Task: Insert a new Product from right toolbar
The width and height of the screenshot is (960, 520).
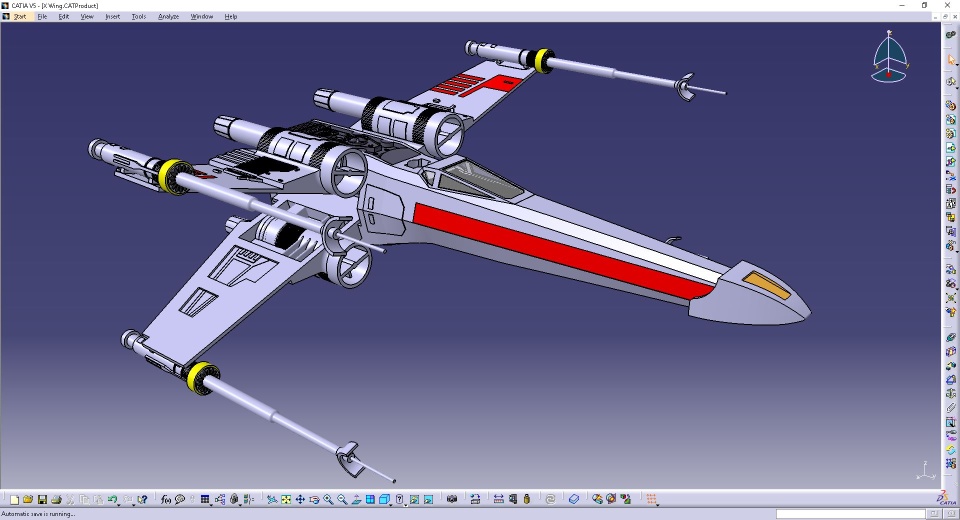Action: tap(950, 119)
